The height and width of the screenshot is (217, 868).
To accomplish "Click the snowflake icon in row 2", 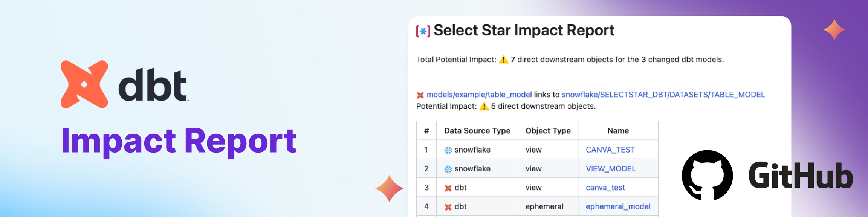I will point(448,169).
